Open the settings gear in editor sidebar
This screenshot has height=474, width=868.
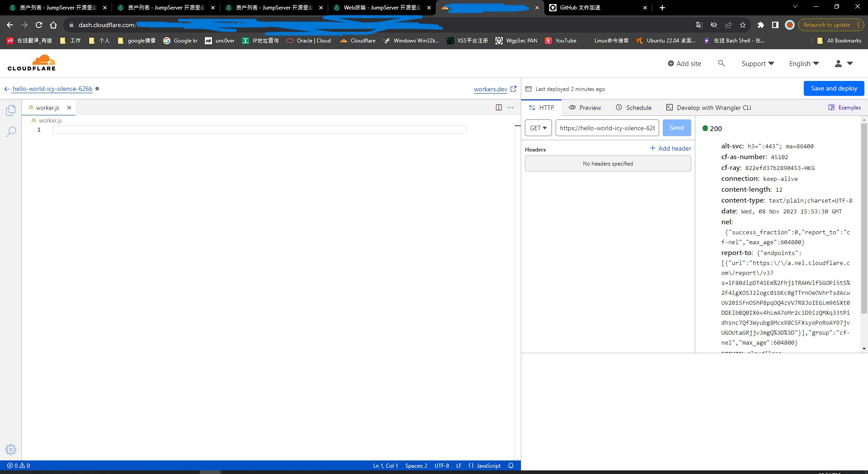[x=11, y=449]
